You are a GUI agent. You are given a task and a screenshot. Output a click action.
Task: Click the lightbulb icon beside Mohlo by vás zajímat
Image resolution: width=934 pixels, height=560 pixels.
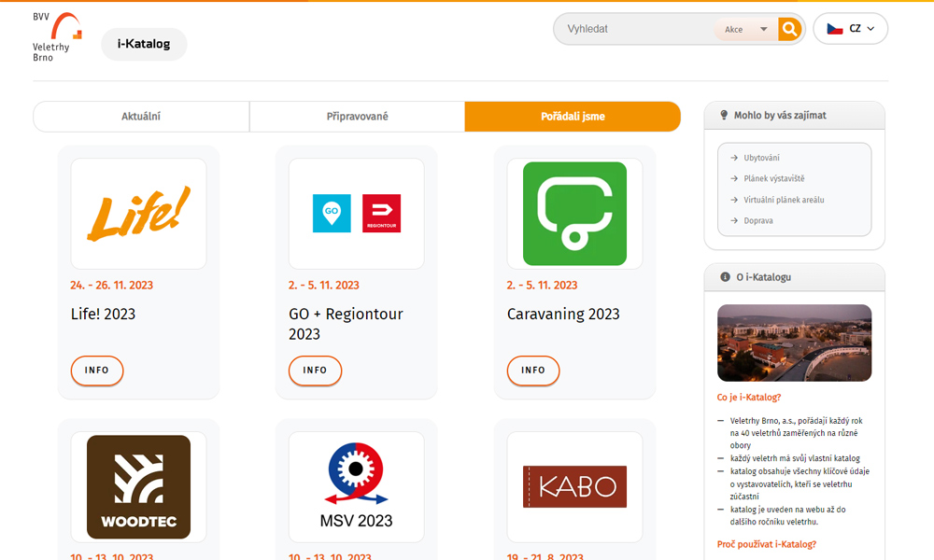pos(724,115)
